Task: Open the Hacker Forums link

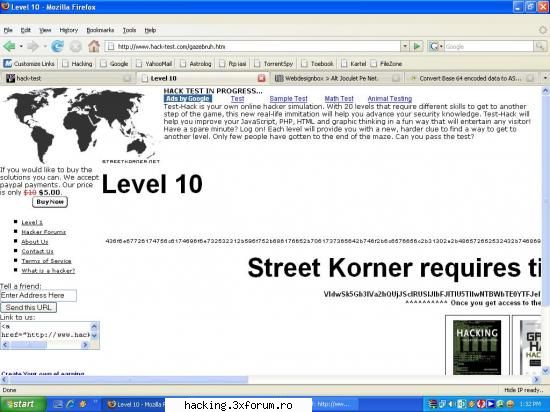Action: [x=43, y=232]
